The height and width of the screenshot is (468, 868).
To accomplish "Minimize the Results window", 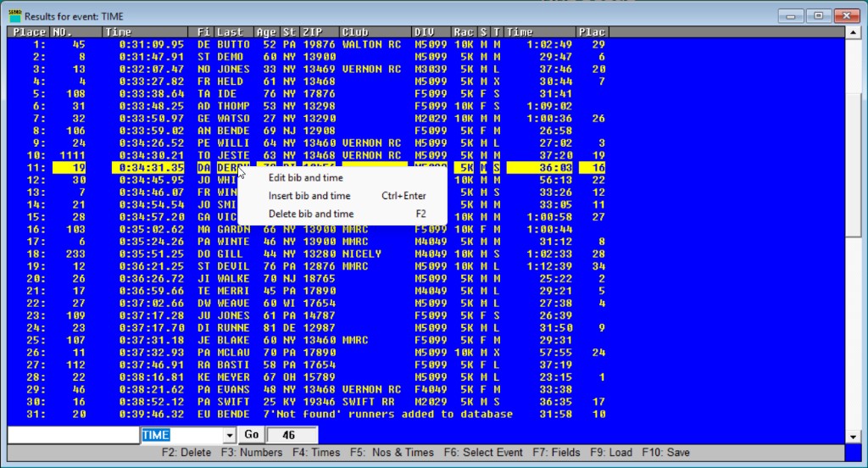I will tap(791, 16).
